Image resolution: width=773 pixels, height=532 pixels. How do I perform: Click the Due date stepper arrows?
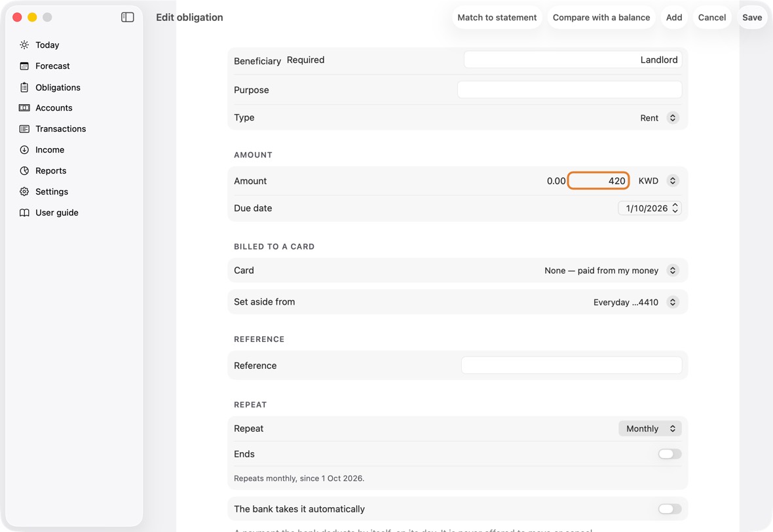click(x=675, y=208)
